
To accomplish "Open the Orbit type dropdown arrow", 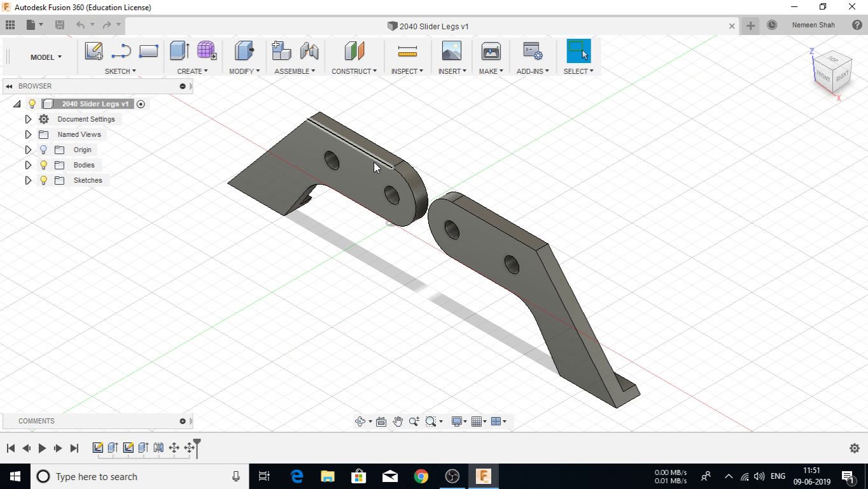I will (x=370, y=422).
